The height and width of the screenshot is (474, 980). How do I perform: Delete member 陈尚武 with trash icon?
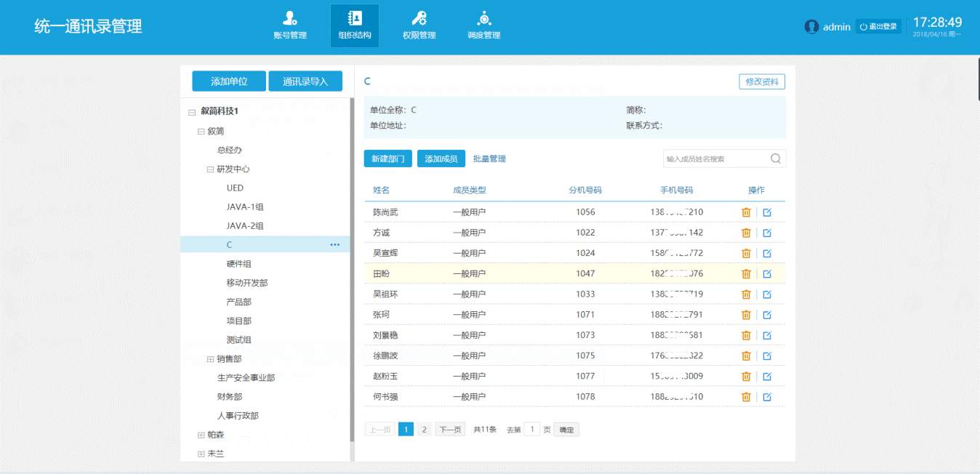pos(746,212)
